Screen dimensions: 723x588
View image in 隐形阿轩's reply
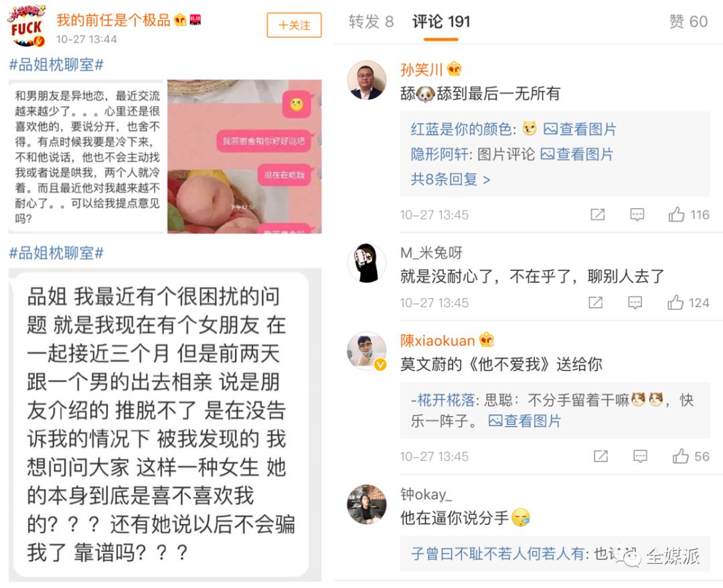pos(576,154)
